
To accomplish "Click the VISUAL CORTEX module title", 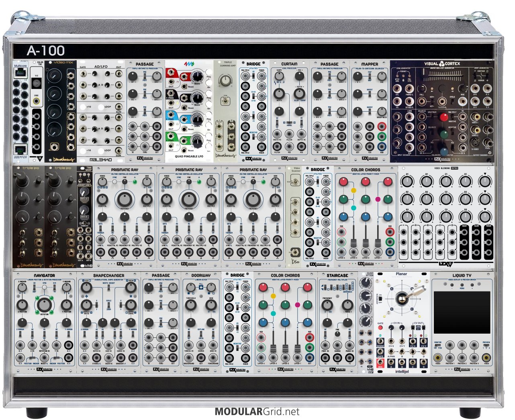I will pos(442,63).
